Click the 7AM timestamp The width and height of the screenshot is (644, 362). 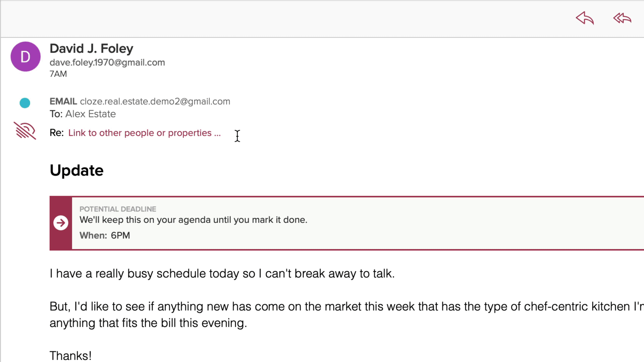tap(58, 74)
